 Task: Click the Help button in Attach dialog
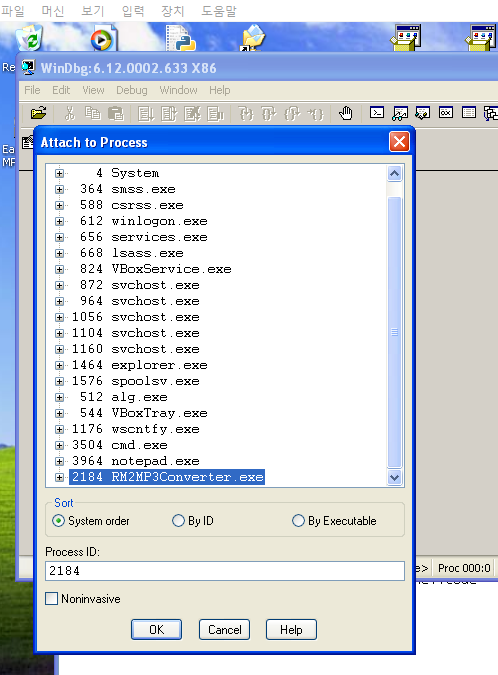[291, 630]
